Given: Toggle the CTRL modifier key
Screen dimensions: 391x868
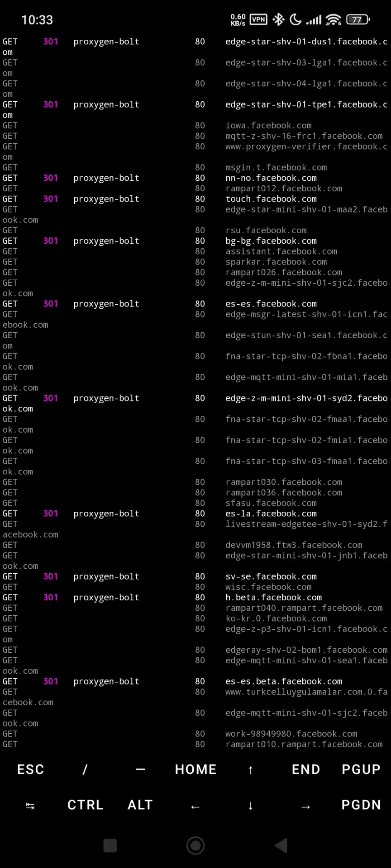Looking at the screenshot, I should point(85,805).
